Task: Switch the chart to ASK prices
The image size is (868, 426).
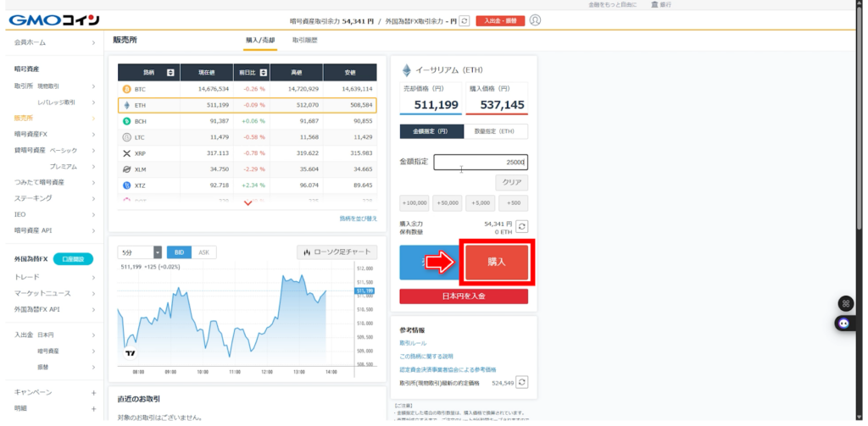Action: pyautogui.click(x=203, y=252)
